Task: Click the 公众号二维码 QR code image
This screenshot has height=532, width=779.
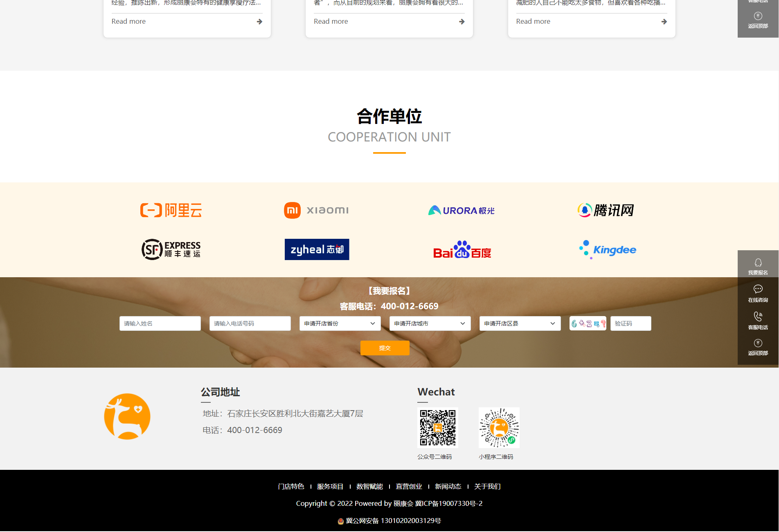Action: [x=437, y=427]
